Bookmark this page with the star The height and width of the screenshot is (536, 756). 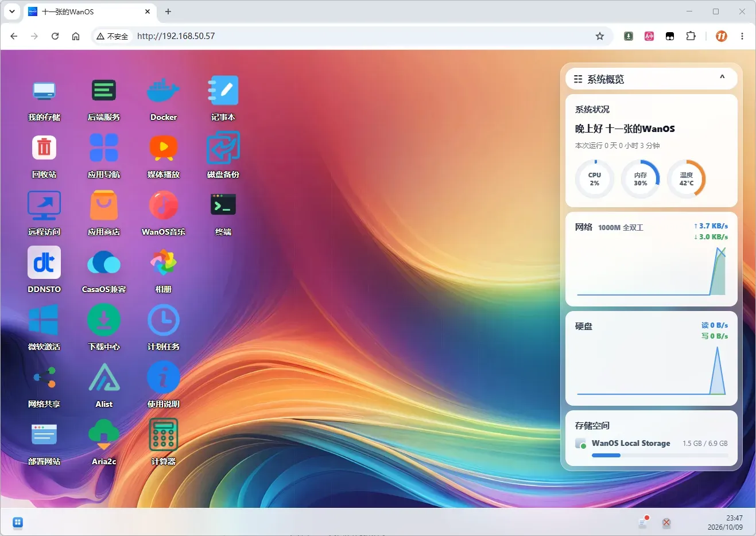(x=600, y=36)
